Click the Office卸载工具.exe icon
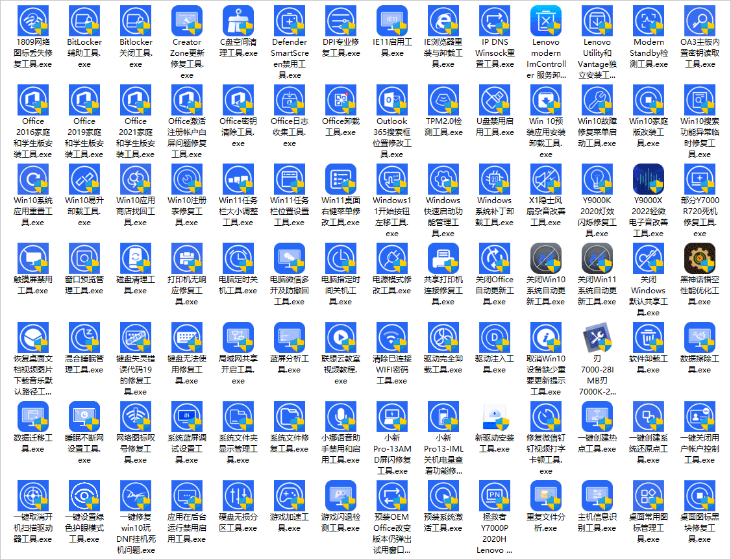The height and width of the screenshot is (560, 731). pyautogui.click(x=341, y=101)
